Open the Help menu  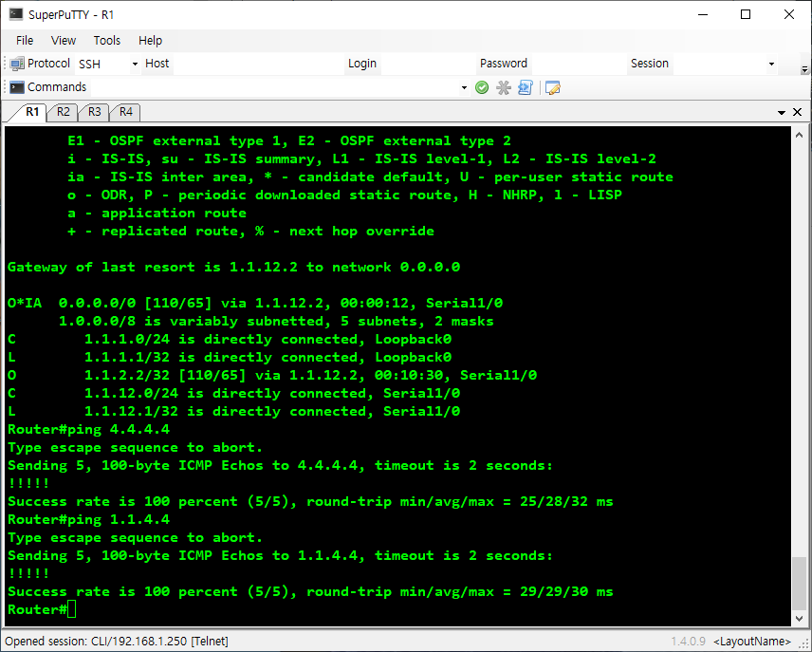point(150,41)
